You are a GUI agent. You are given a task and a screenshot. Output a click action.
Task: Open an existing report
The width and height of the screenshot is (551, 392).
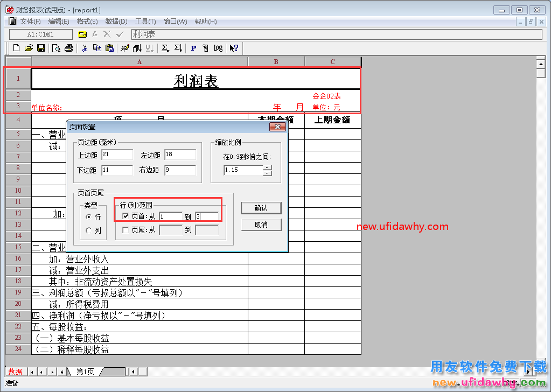point(29,48)
